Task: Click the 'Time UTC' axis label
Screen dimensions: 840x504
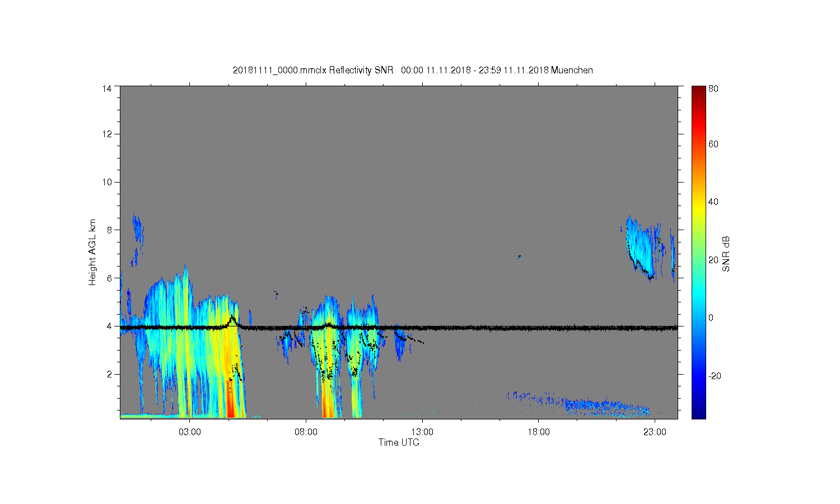Action: [399, 442]
